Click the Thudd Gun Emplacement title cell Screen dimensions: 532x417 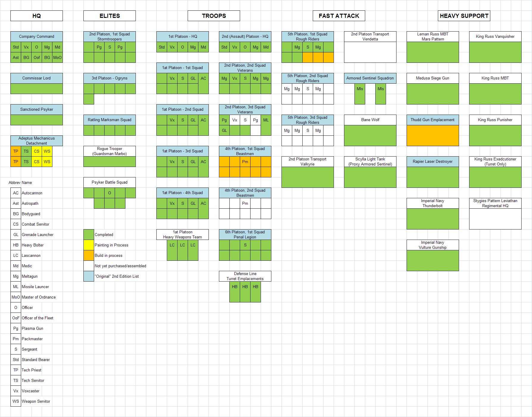pos(433,120)
